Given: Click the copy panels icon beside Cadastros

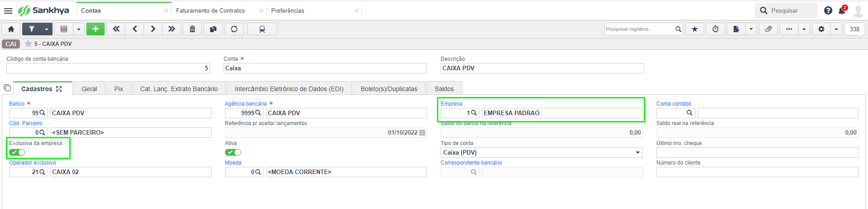Looking at the screenshot, I should [7, 87].
